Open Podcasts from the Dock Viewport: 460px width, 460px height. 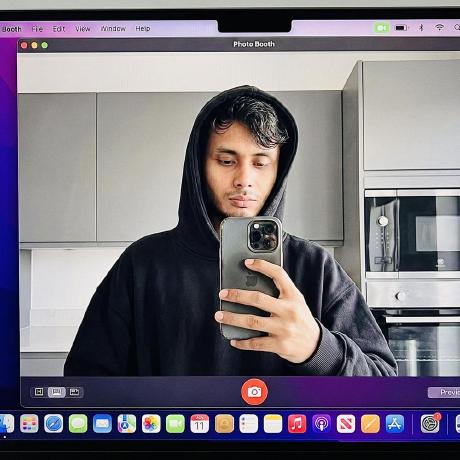[321, 424]
